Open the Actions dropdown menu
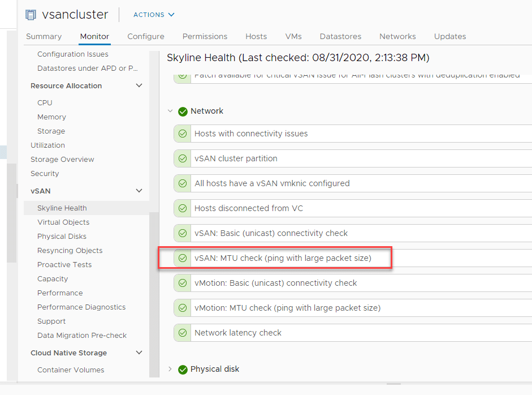The width and height of the screenshot is (532, 395). (x=154, y=15)
